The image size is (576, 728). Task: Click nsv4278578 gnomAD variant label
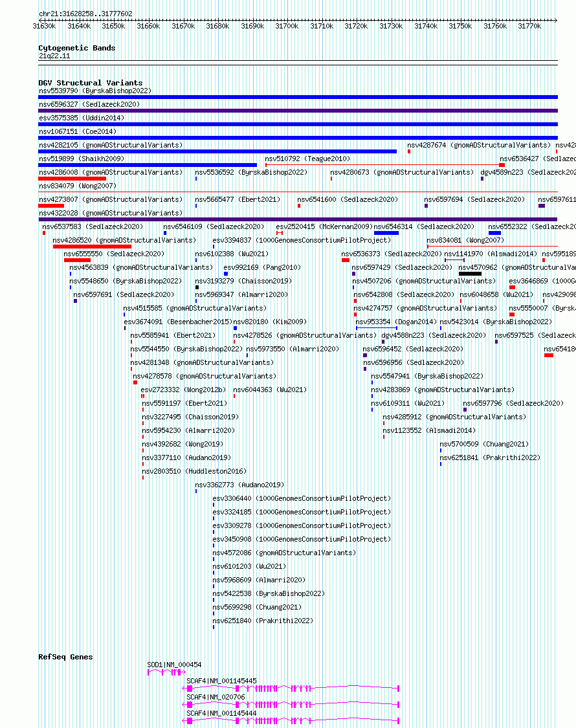click(205, 376)
